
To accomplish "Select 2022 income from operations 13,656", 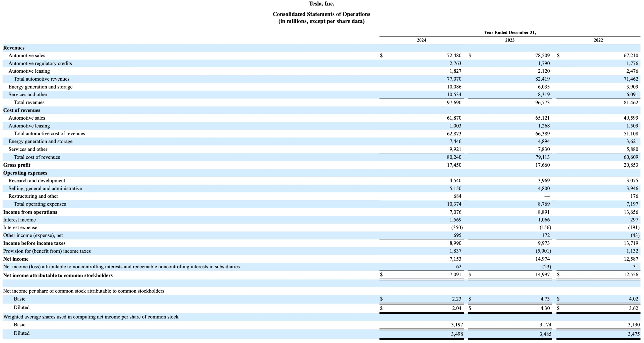I will tap(631, 212).
